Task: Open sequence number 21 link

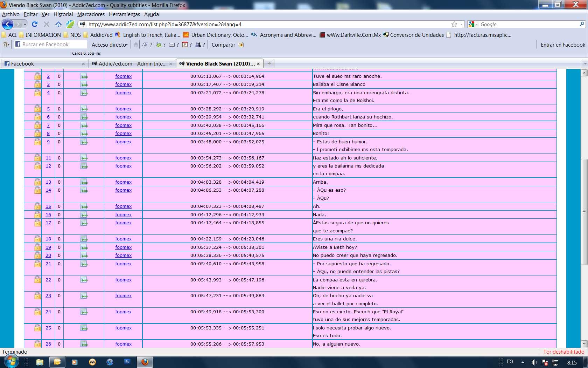Action: tap(48, 264)
